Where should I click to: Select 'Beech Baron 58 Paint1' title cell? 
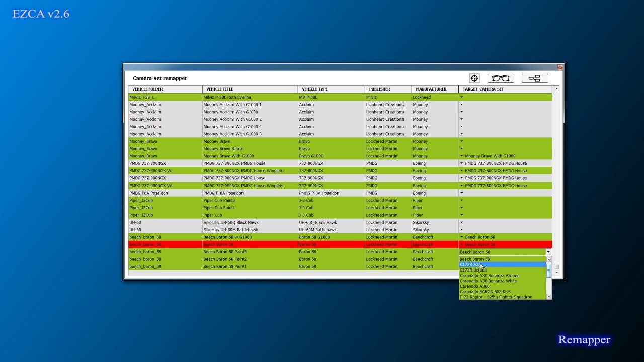[x=250, y=267]
